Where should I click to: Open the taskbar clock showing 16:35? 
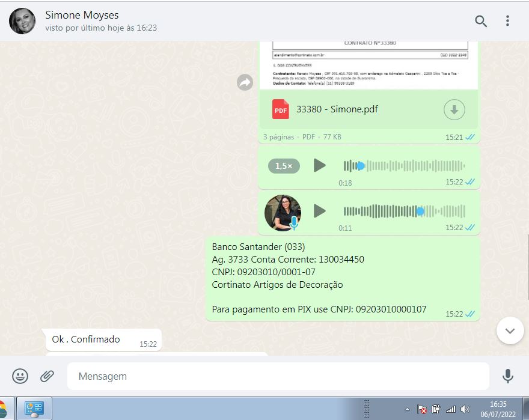[498, 409]
